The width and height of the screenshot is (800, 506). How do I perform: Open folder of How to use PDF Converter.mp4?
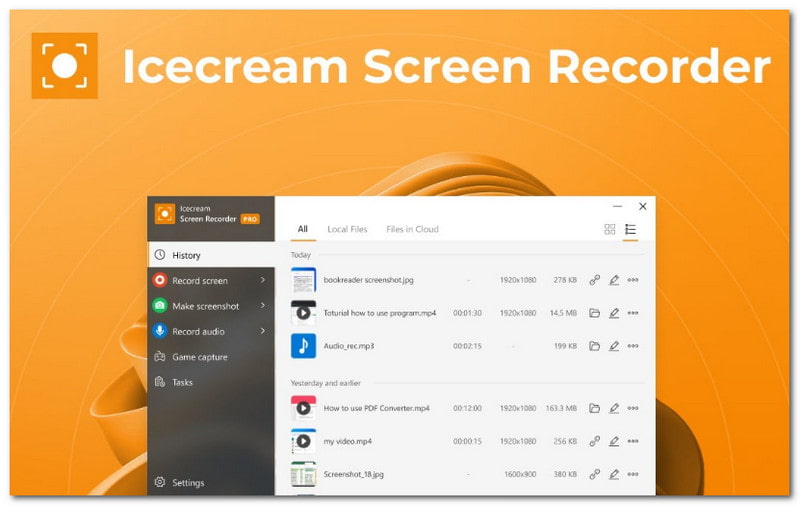tap(594, 408)
